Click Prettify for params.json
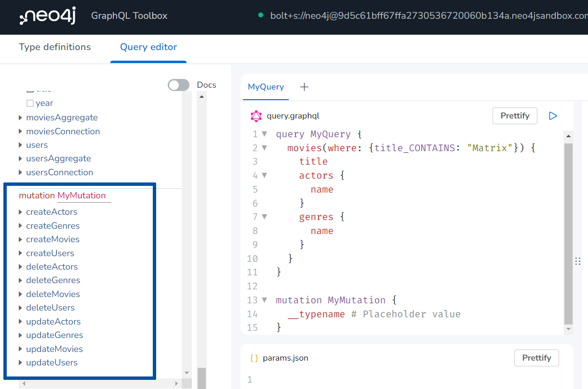This screenshot has height=389, width=588. (536, 358)
